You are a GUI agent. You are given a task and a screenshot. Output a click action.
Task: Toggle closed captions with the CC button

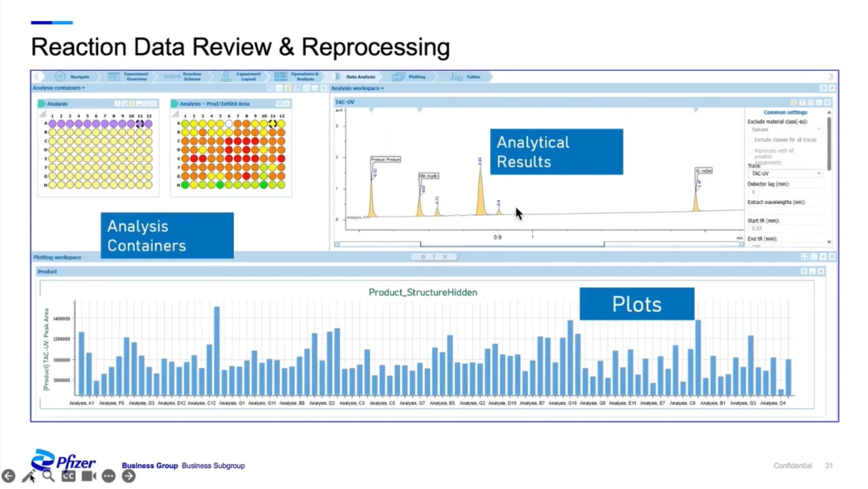(x=68, y=475)
